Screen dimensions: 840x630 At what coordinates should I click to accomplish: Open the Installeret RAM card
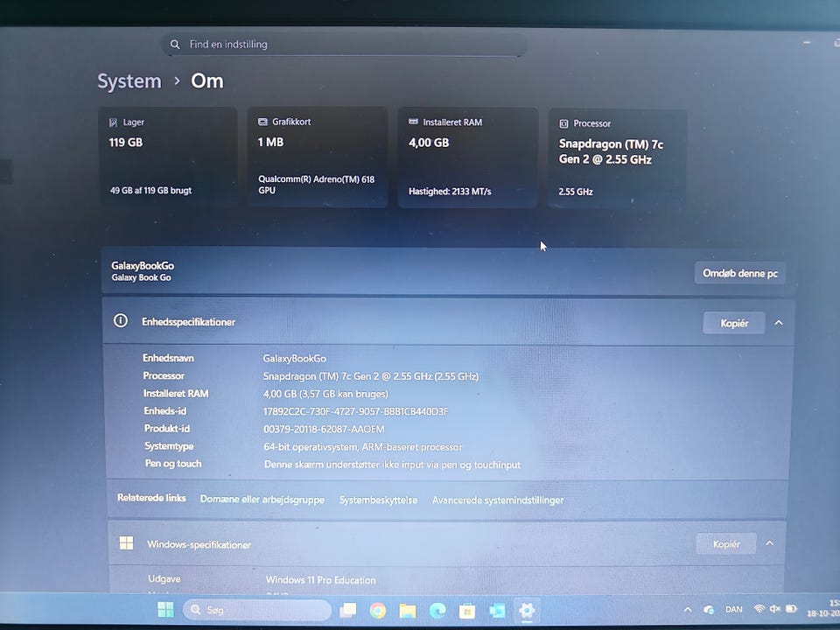[x=467, y=157]
